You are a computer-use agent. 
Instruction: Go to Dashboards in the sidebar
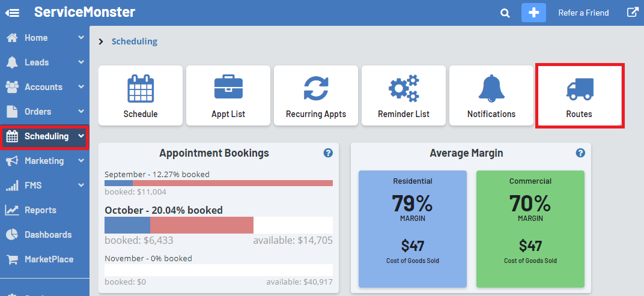(47, 235)
